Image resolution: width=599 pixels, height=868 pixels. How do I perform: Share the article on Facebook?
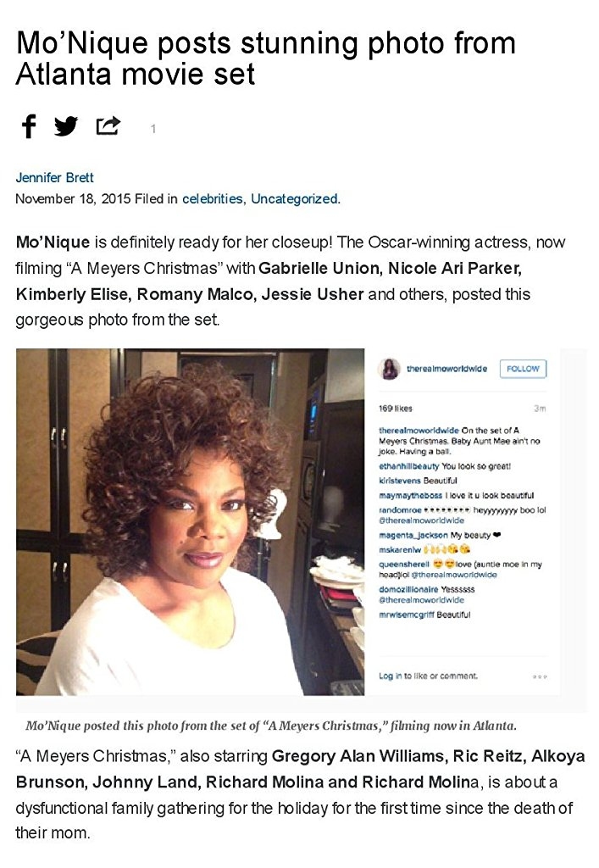(29, 125)
